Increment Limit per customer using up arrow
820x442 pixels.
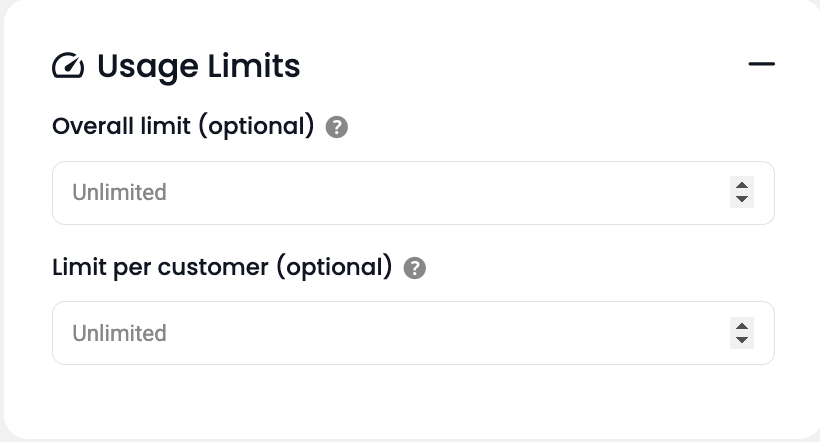point(741,325)
